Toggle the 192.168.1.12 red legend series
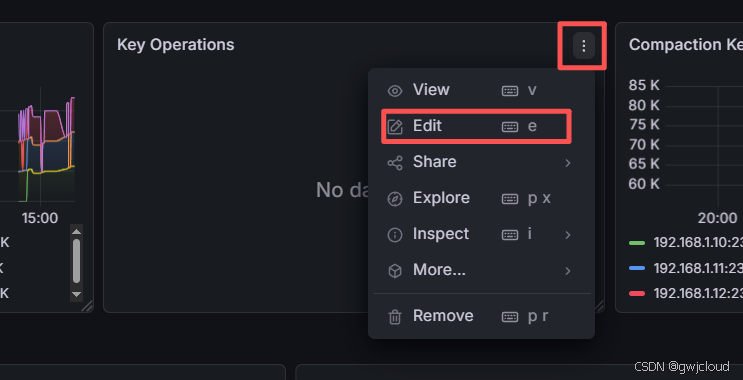743x380 pixels. [685, 293]
